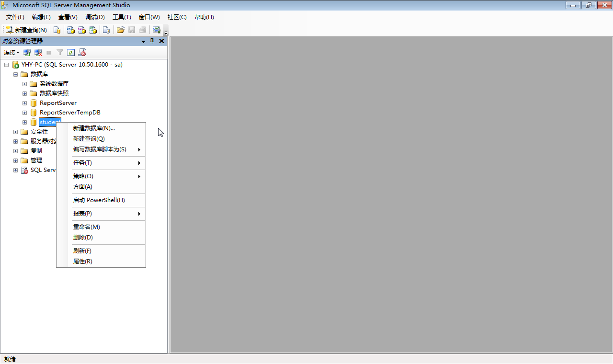Expand the 管理 folder

click(x=15, y=160)
